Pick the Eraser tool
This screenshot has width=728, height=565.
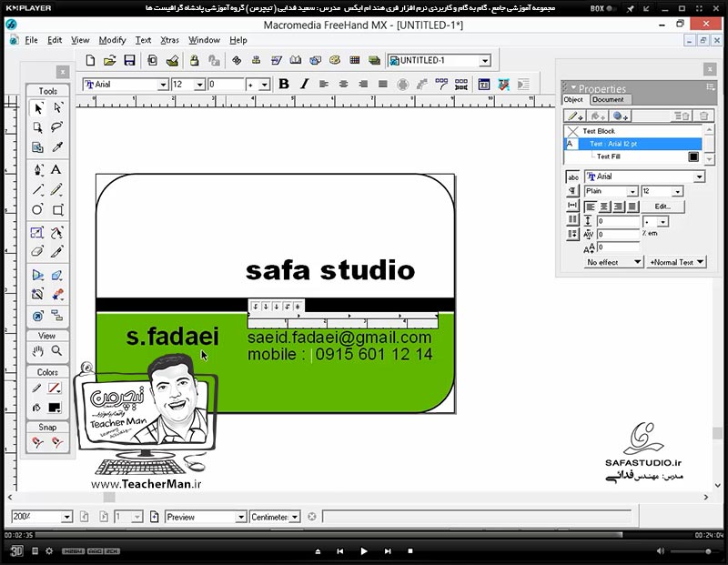click(x=37, y=252)
